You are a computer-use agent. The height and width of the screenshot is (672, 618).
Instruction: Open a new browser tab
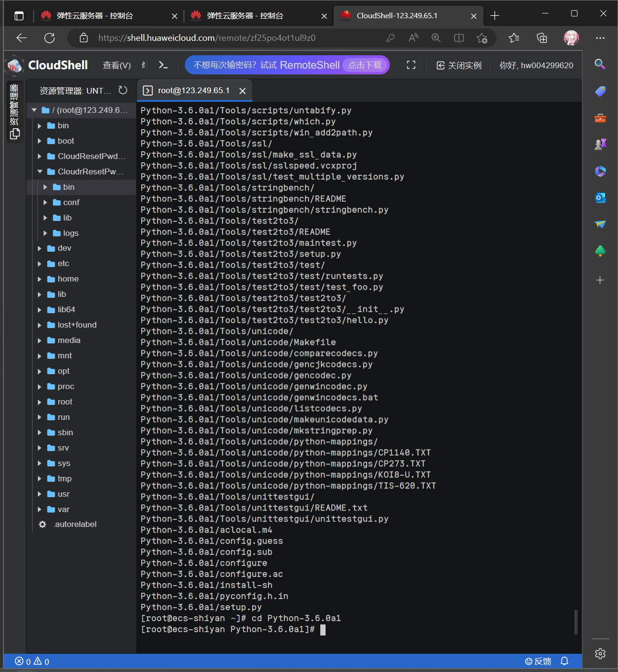(x=495, y=16)
